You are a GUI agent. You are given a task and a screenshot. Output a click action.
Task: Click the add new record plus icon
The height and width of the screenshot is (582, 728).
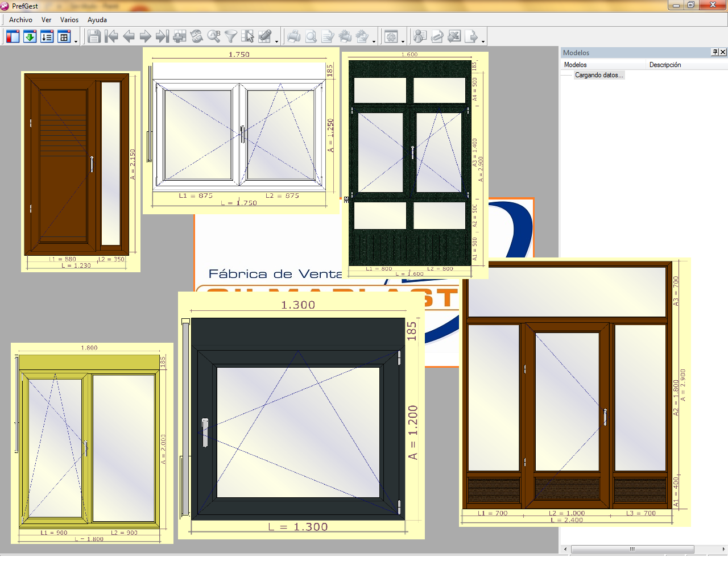click(180, 37)
